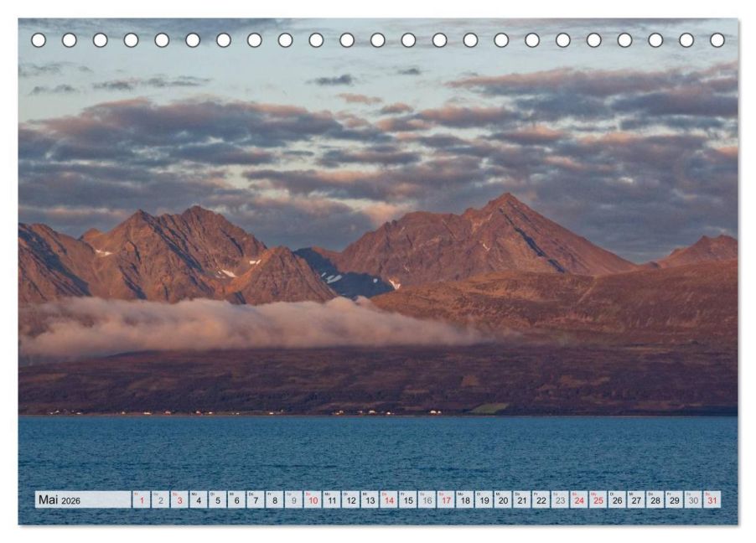
Task: Select day 4 in the calendar strip
Action: point(199,499)
